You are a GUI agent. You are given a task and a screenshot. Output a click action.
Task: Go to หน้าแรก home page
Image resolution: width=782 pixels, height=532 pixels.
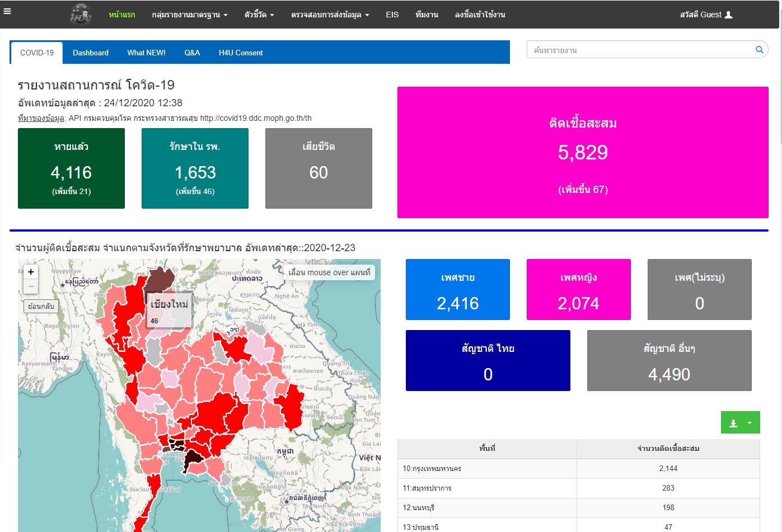[122, 15]
